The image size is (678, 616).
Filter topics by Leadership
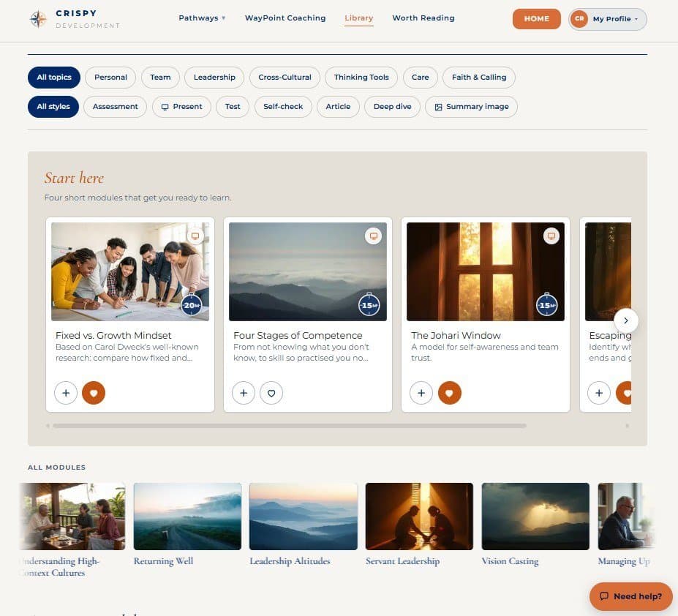214,78
